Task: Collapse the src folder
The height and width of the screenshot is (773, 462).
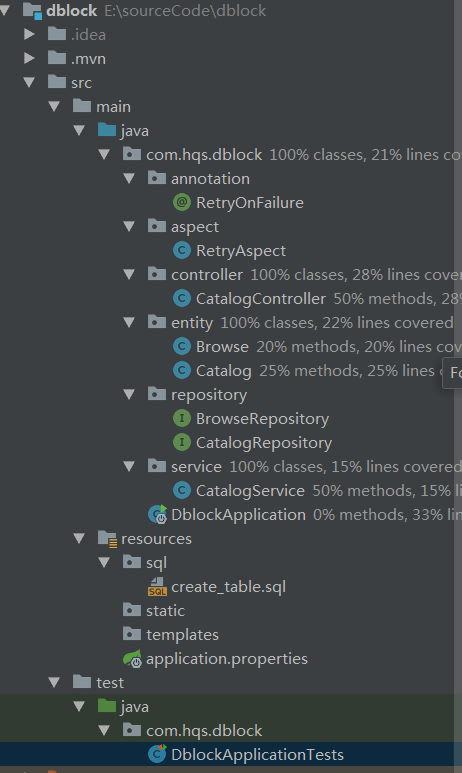Action: click(29, 82)
